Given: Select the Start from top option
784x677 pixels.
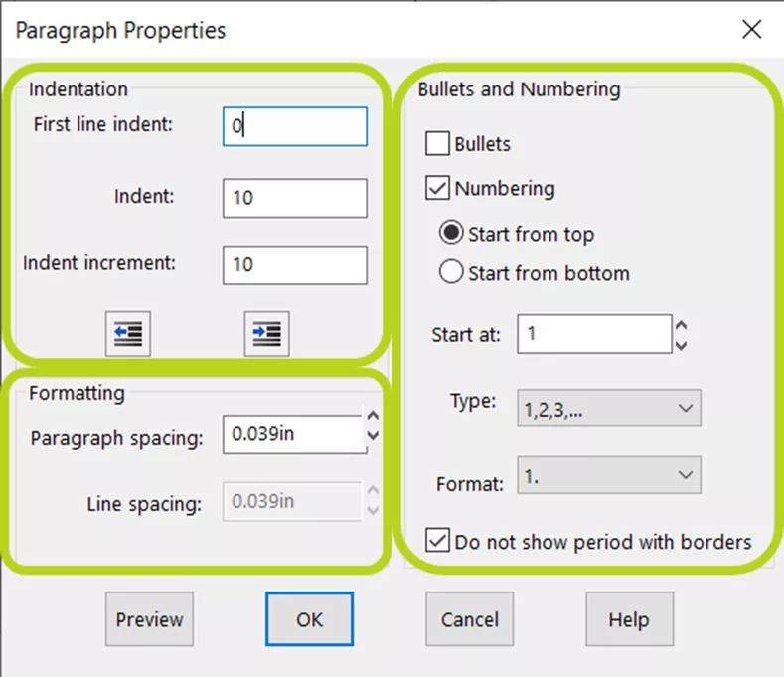Looking at the screenshot, I should [451, 233].
